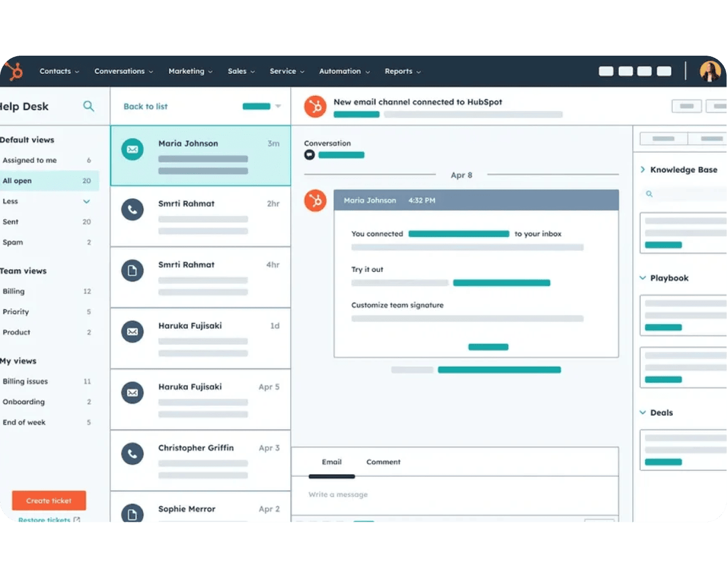Screen dimensions: 728x578
Task: Click the New email channel connected title
Action: [418, 102]
